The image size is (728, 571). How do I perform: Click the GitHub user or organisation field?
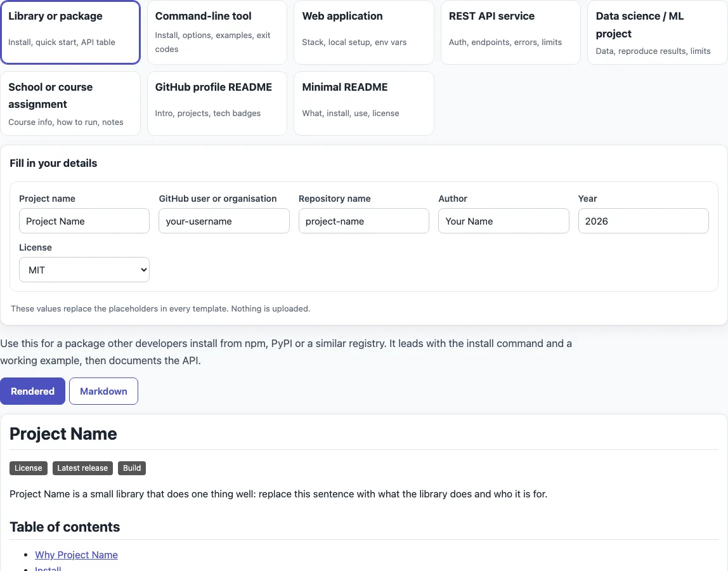click(224, 221)
